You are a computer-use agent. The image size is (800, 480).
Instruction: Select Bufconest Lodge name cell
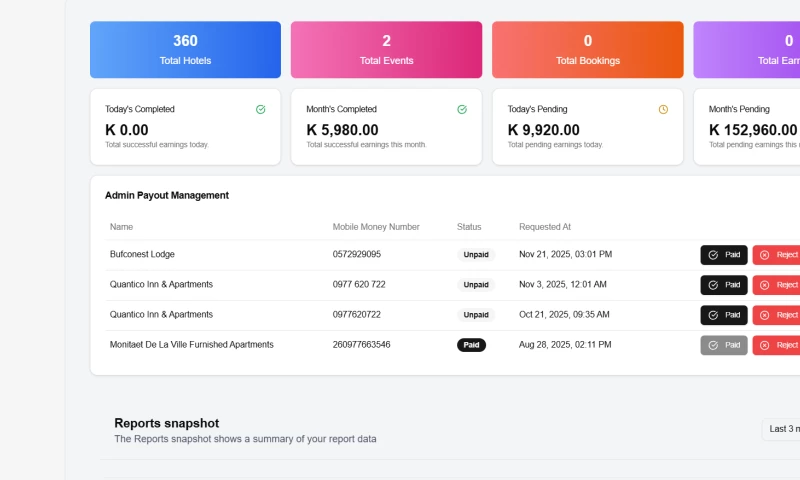142,254
